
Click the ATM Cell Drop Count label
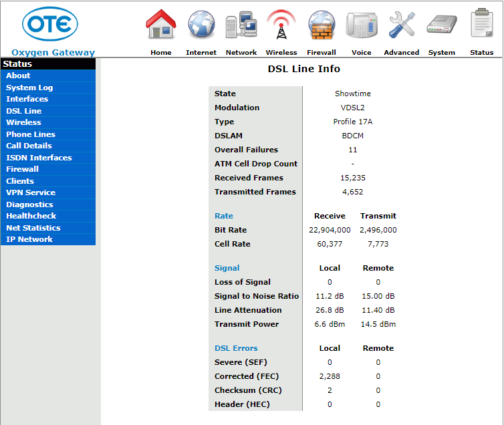256,164
